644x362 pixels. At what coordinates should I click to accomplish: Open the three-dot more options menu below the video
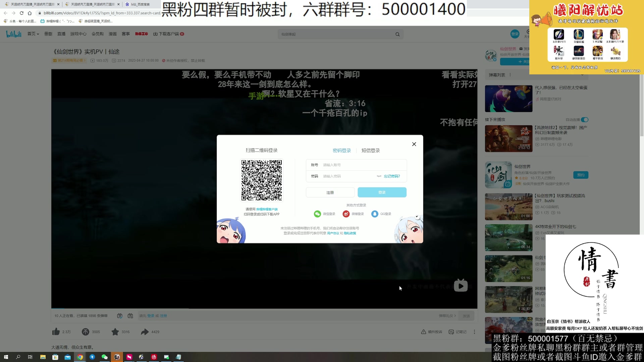click(x=474, y=331)
